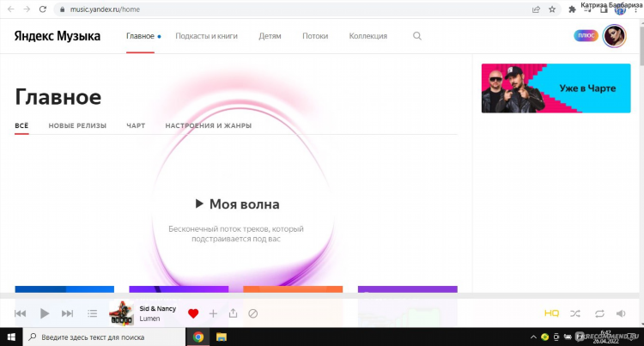
Task: Start Моя волна stream
Action: (x=237, y=204)
